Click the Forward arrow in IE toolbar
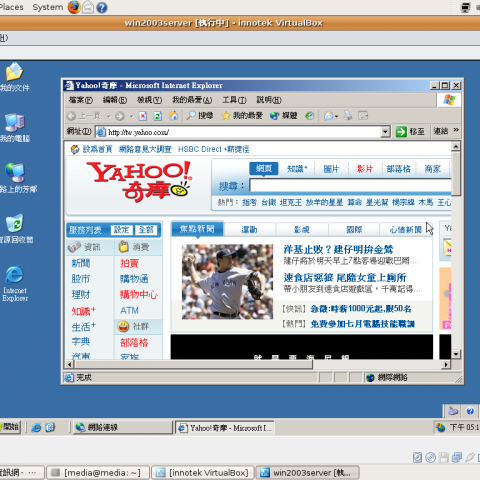The image size is (480, 480). [x=120, y=116]
